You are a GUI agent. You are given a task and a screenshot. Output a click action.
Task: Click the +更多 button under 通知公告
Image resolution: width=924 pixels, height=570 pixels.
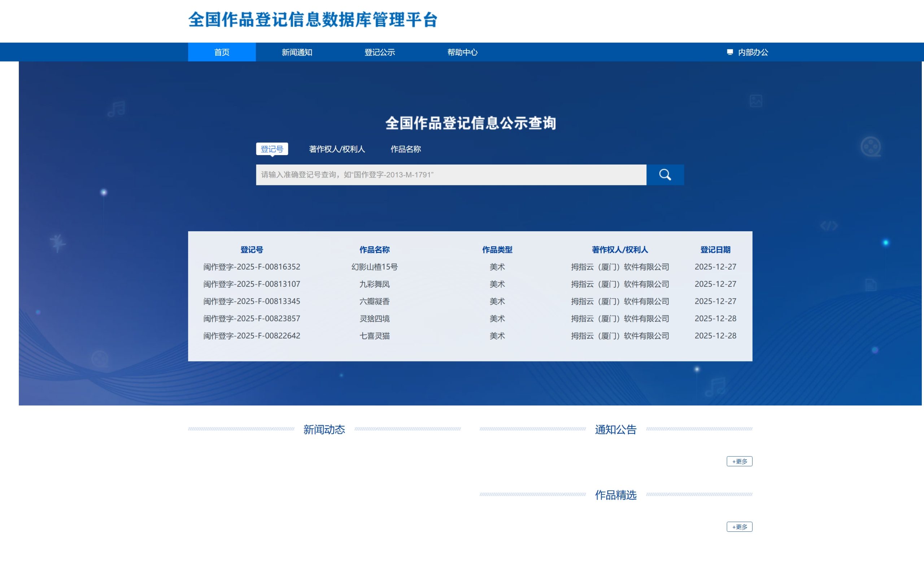pyautogui.click(x=739, y=461)
